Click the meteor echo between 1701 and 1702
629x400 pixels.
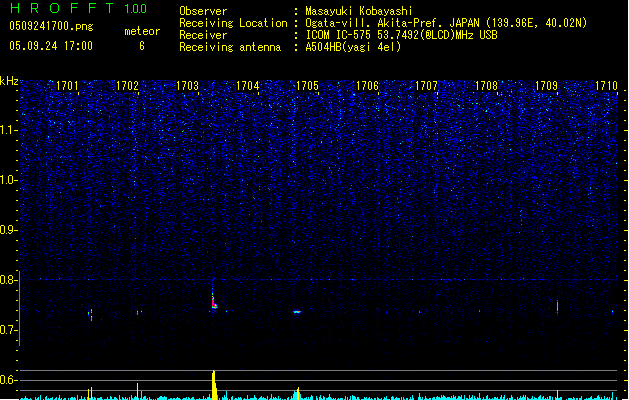(x=91, y=315)
